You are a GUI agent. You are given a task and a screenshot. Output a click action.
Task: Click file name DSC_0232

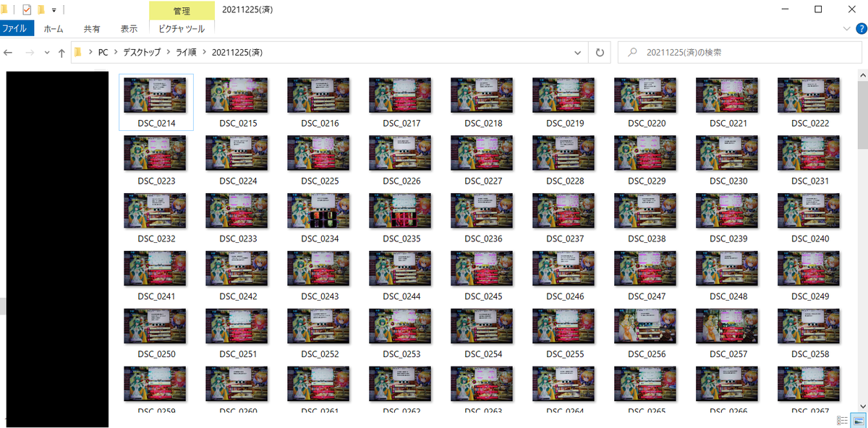click(156, 239)
